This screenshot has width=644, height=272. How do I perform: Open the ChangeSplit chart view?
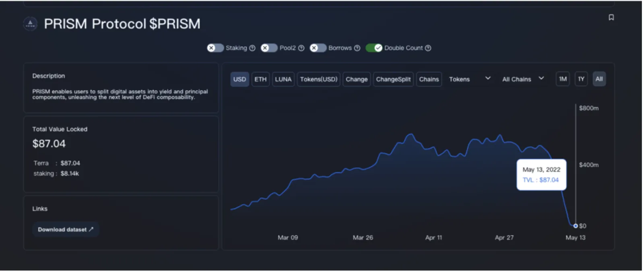[393, 79]
